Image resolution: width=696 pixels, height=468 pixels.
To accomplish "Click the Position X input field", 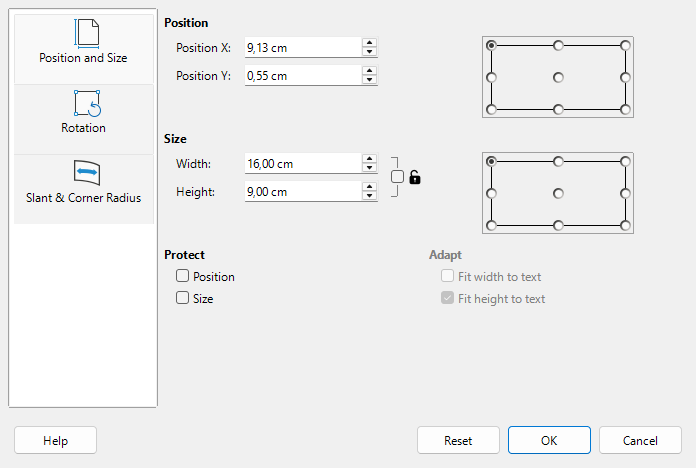I will click(x=303, y=48).
